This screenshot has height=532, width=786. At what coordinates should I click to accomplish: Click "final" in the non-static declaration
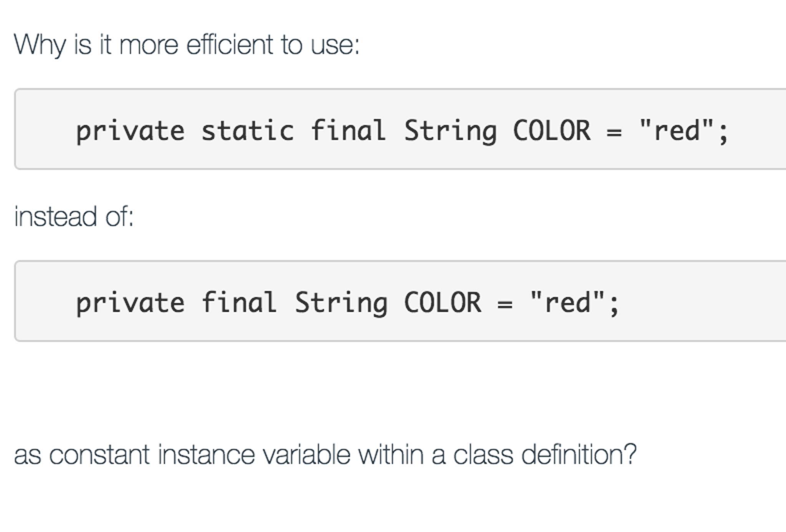239,303
